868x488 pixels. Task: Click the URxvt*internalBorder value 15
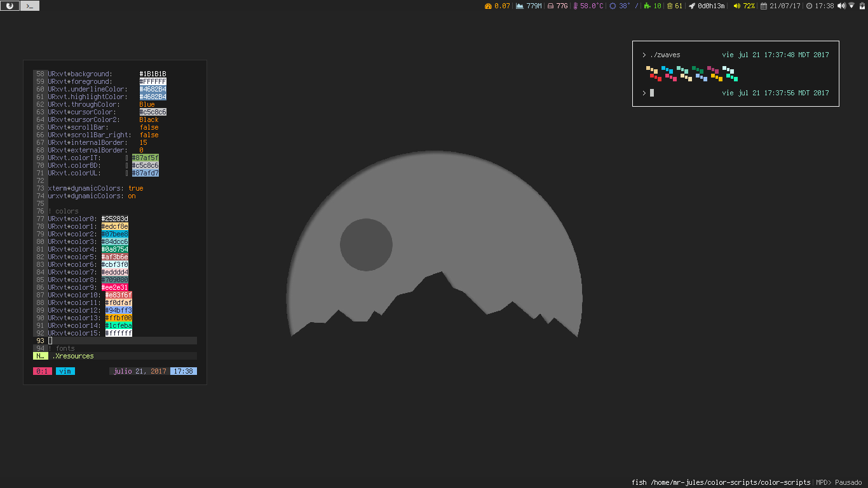coord(143,143)
